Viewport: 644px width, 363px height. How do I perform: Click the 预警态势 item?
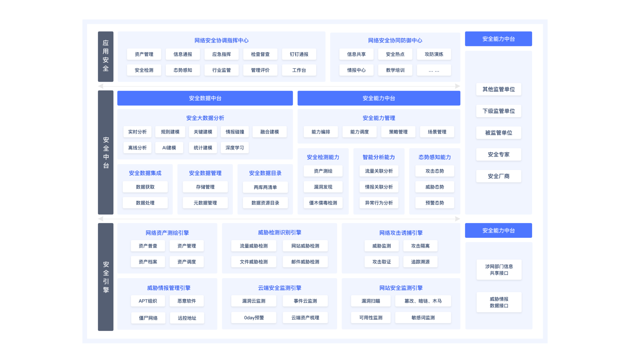(435, 203)
